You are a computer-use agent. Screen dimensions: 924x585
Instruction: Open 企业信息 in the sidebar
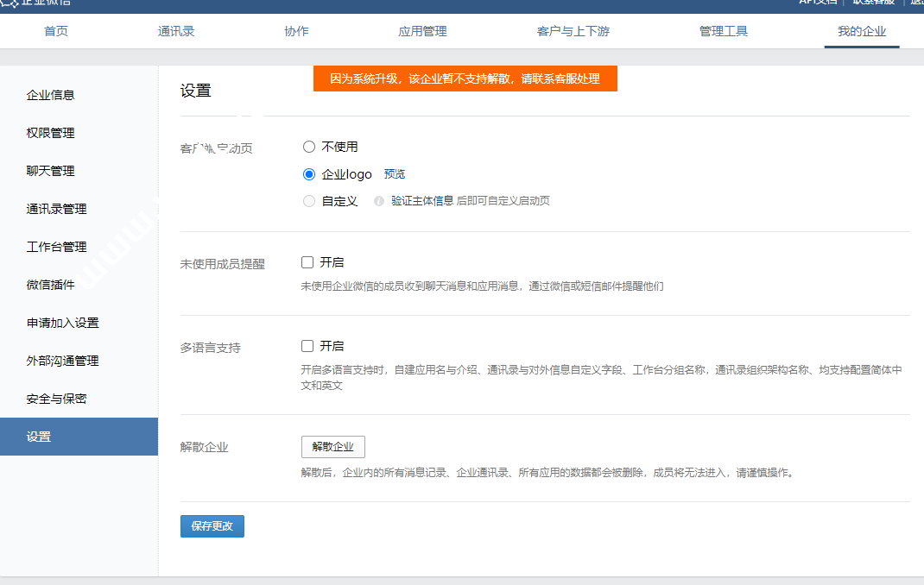click(x=51, y=95)
